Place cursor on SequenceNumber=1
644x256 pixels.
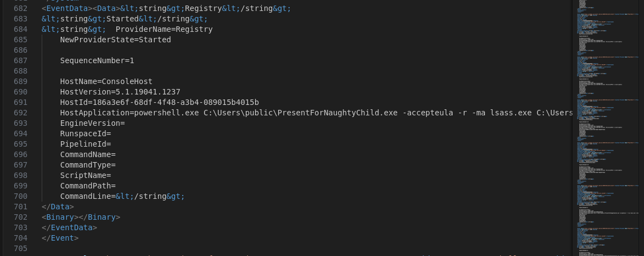(97, 60)
